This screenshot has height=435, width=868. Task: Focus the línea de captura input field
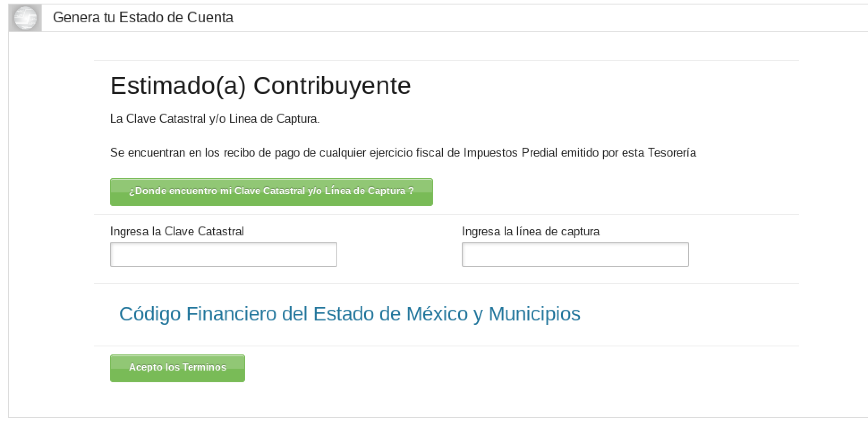(x=575, y=254)
